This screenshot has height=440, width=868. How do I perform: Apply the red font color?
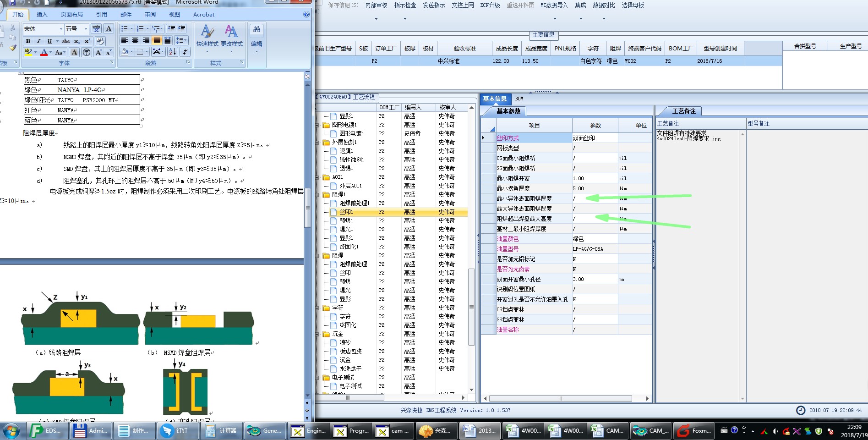point(44,52)
